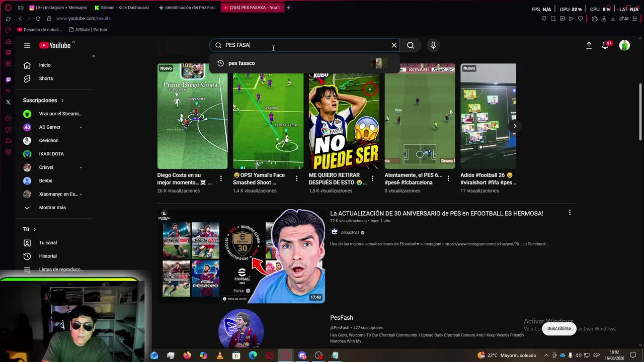
Task: Open the YouTube notifications bell
Action: point(606,45)
